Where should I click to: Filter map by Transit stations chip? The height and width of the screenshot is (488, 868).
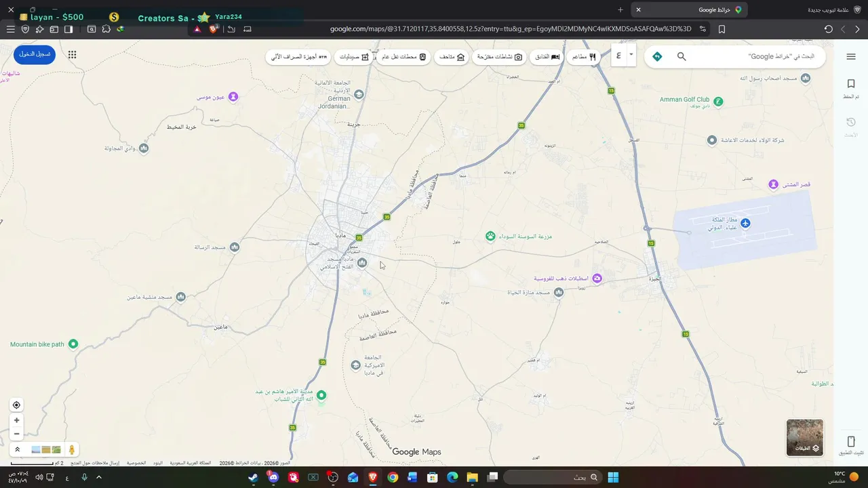tap(403, 57)
